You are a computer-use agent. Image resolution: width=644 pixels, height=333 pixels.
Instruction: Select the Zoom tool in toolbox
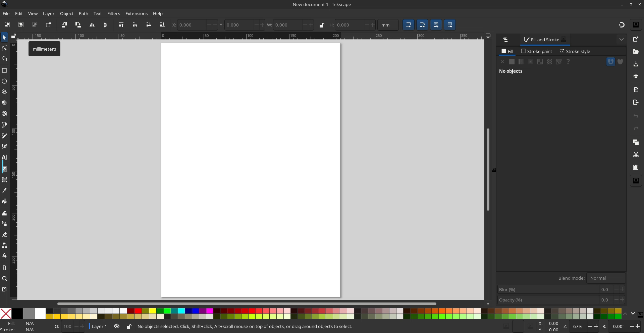(x=4, y=279)
